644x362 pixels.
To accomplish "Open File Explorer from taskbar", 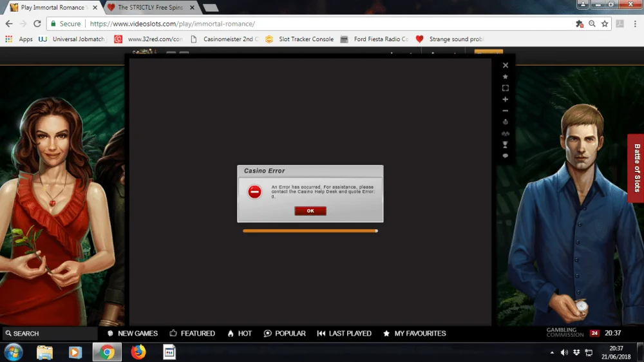I will (x=44, y=352).
